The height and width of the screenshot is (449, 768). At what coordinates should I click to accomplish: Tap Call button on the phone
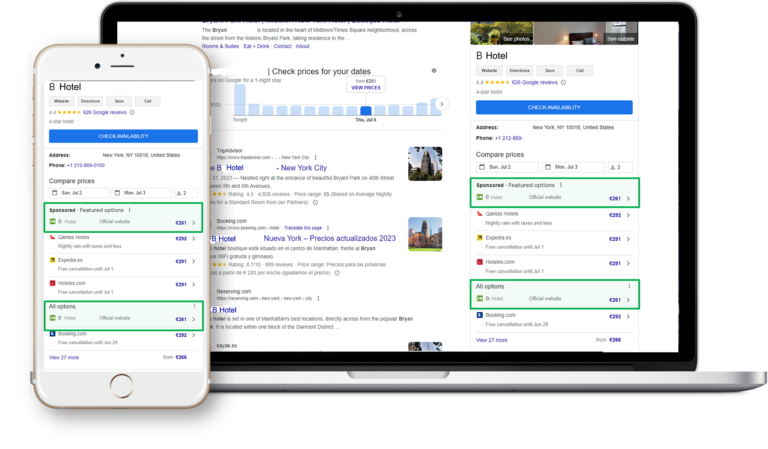click(x=147, y=101)
